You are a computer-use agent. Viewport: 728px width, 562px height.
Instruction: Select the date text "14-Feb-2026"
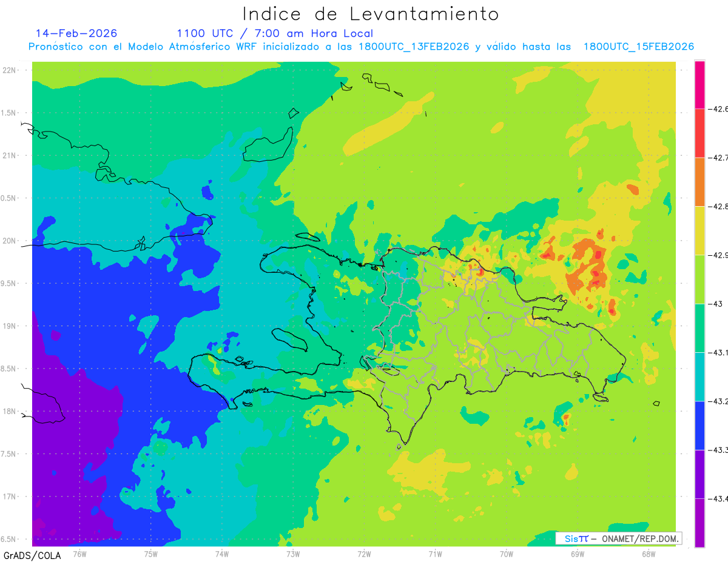click(x=76, y=33)
